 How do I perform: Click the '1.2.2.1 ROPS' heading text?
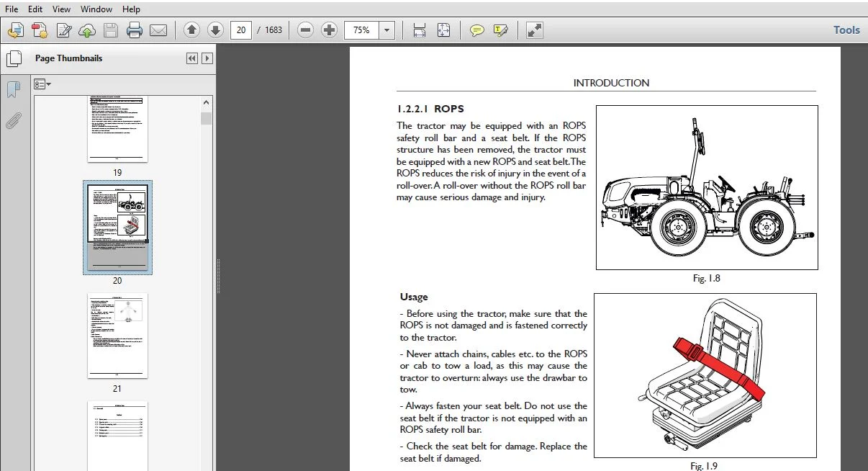coord(430,109)
